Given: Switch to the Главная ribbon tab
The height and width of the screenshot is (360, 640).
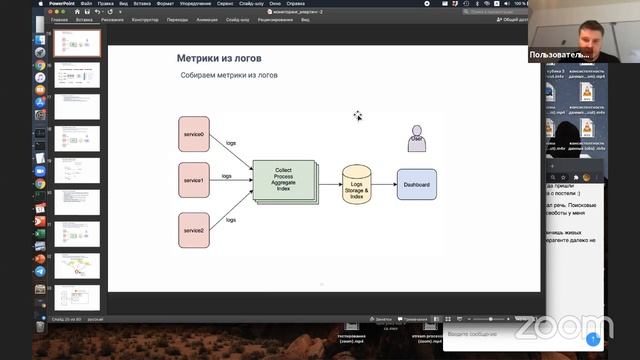Looking at the screenshot, I should point(60,20).
